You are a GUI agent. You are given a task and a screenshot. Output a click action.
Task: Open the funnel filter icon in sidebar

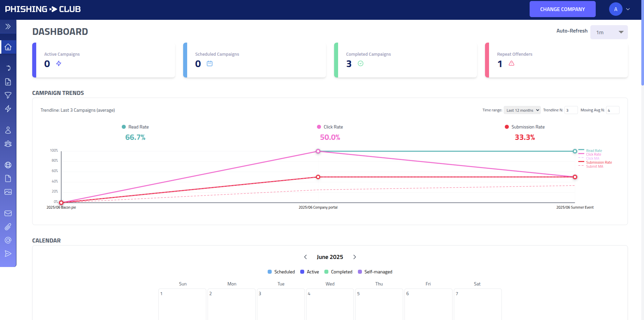[8, 95]
